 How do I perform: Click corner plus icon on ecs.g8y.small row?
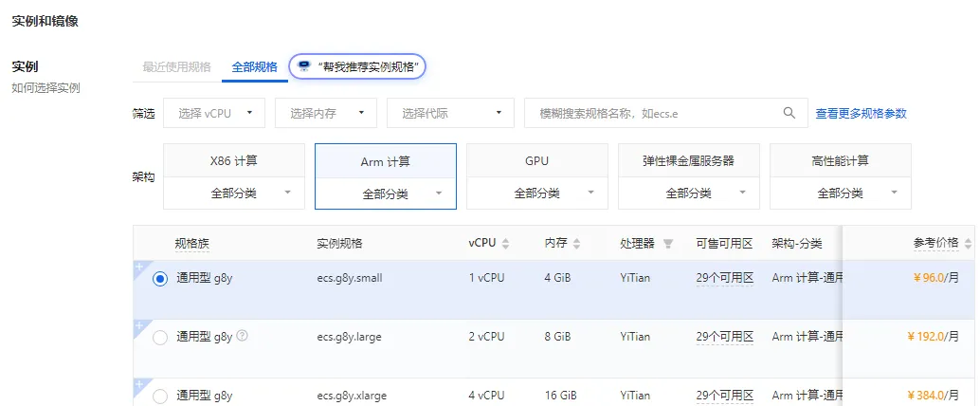click(x=139, y=267)
